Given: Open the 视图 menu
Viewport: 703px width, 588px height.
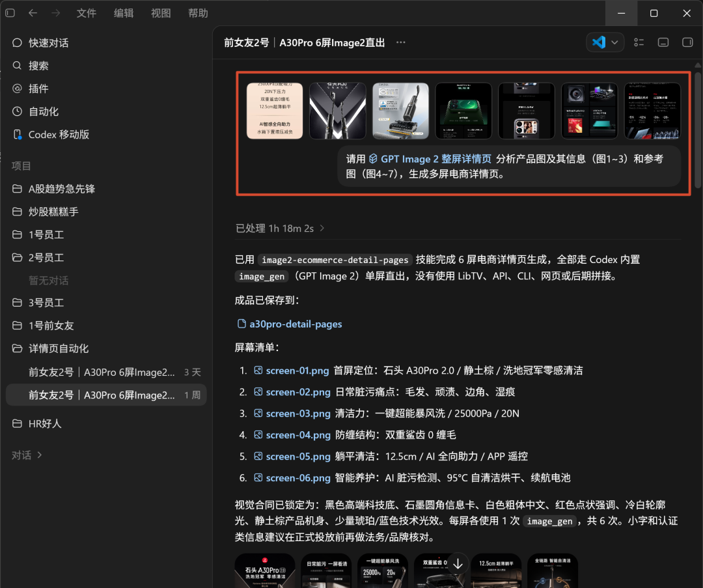Looking at the screenshot, I should click(161, 13).
